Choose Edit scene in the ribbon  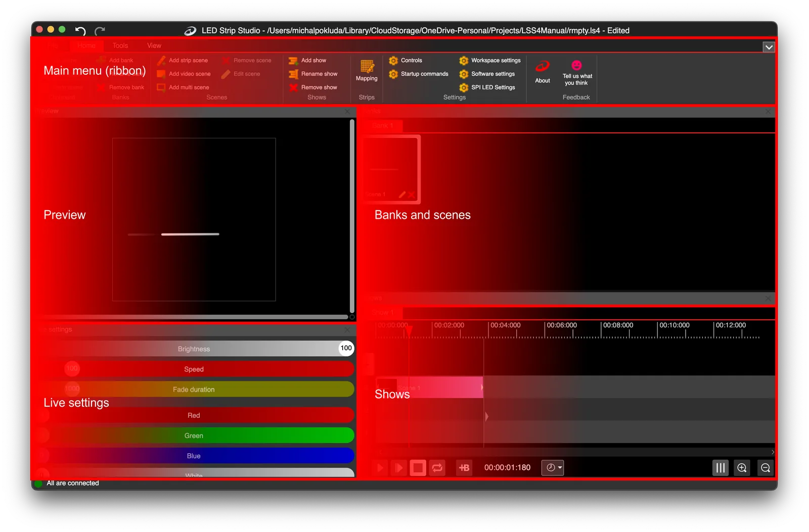click(x=241, y=74)
